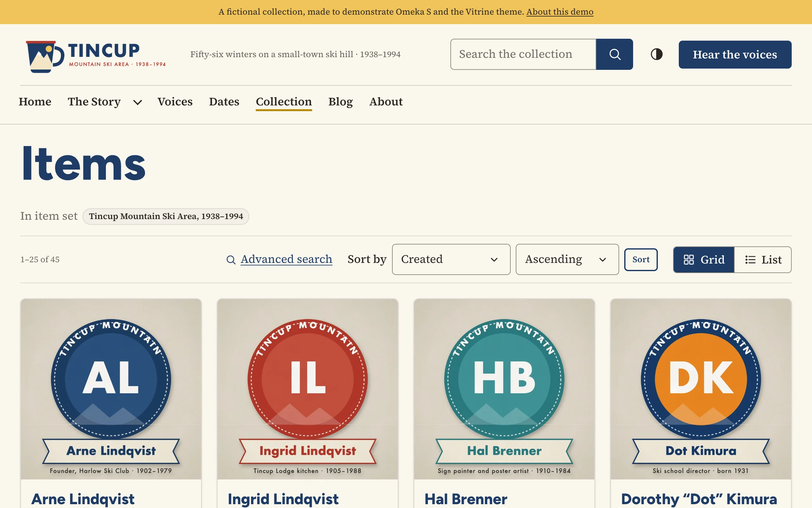Open the Ascending order dropdown
The height and width of the screenshot is (508, 812).
click(567, 259)
